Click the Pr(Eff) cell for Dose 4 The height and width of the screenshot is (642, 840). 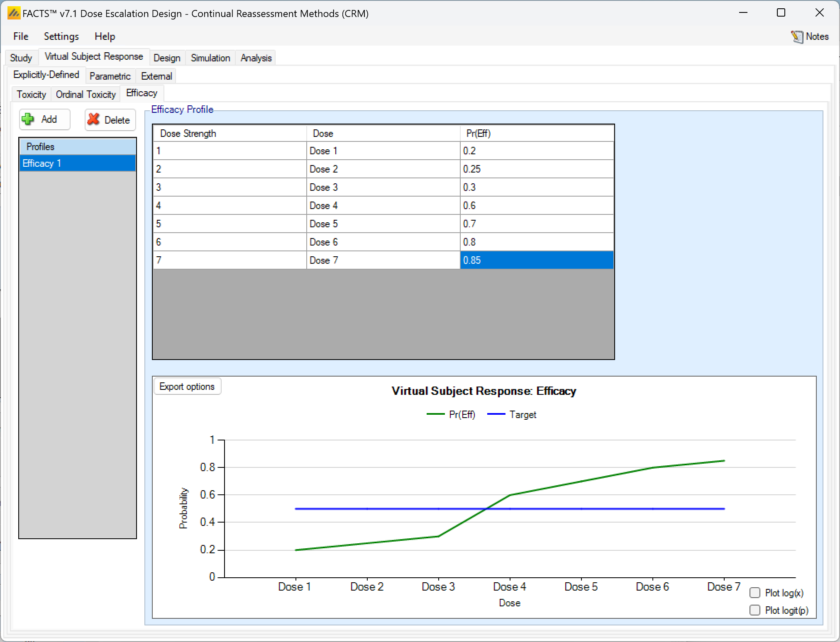point(536,206)
